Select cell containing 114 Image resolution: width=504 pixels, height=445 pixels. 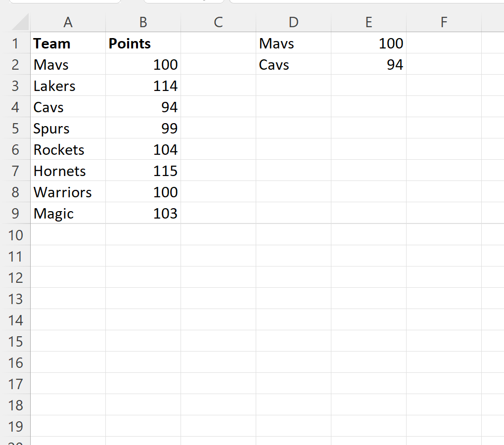click(143, 86)
